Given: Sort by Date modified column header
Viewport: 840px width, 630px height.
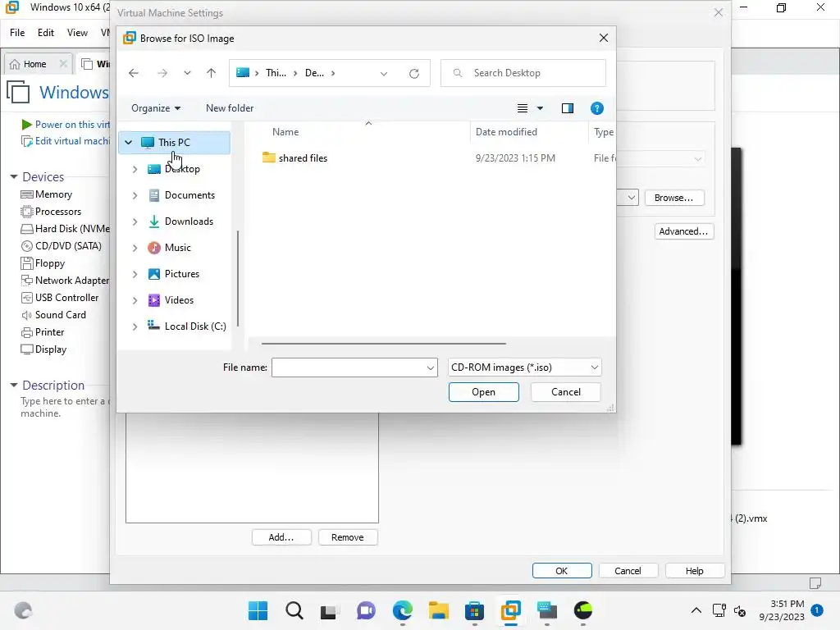Looking at the screenshot, I should (x=505, y=132).
